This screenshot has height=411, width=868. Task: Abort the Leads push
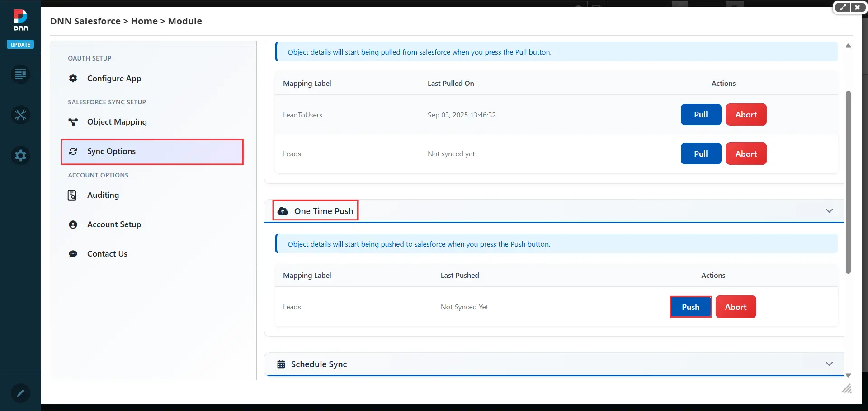(736, 307)
